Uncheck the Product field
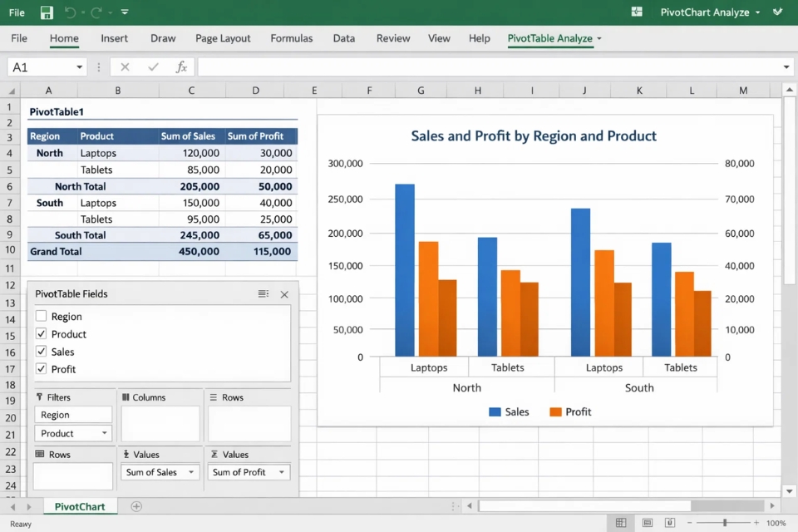Viewport: 798px width, 532px height. coord(39,334)
